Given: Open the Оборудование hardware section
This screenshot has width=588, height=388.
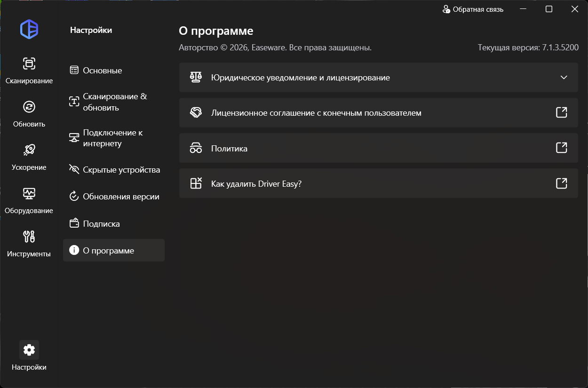Looking at the screenshot, I should click(x=29, y=200).
